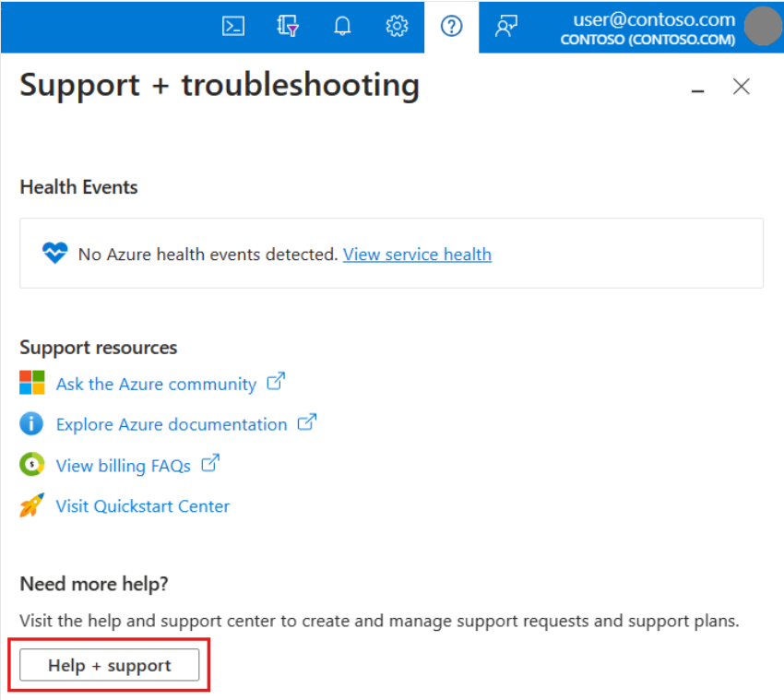Click the No Azure health events detected text

[208, 255]
